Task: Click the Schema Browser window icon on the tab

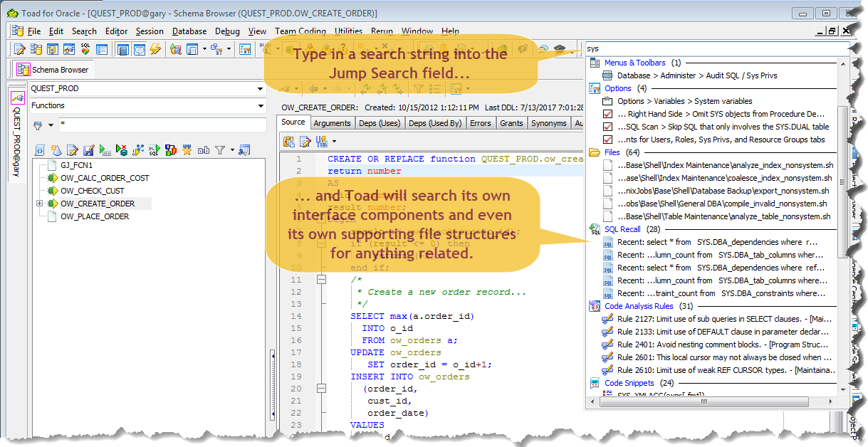Action: [23, 70]
